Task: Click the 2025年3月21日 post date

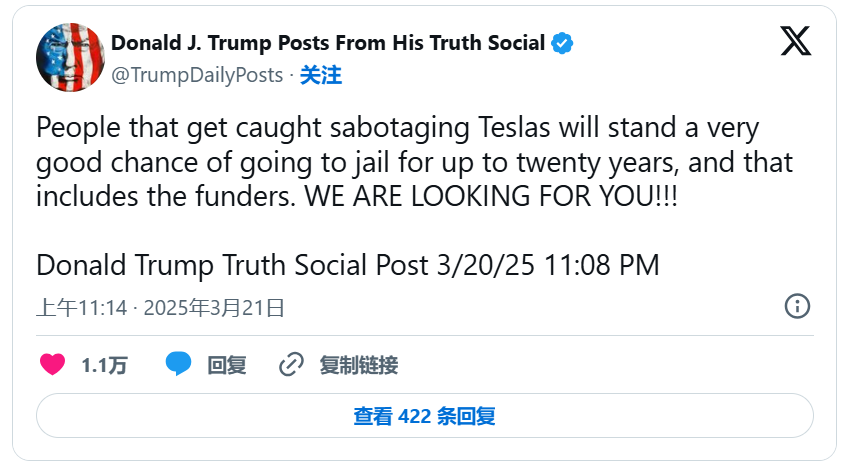Action: [x=214, y=307]
